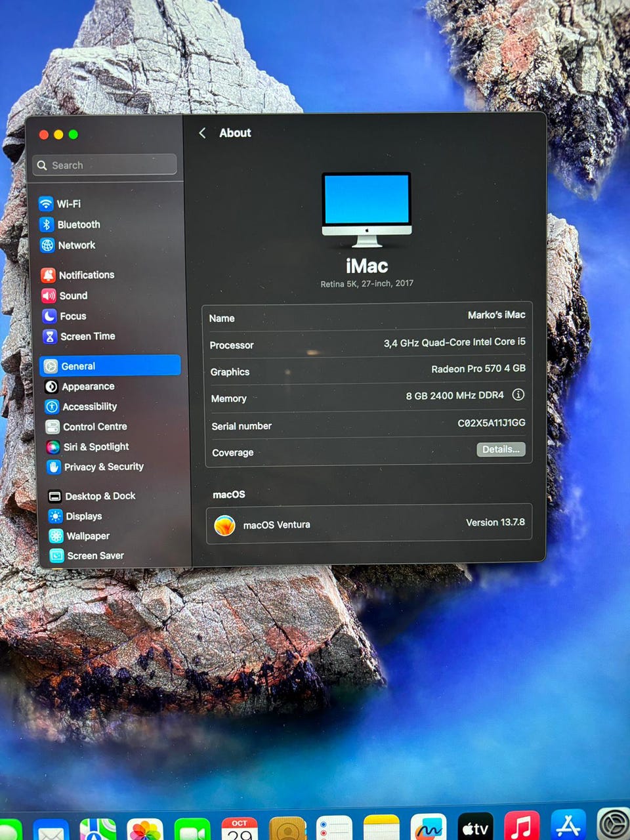Open Reminders from the Dock
The height and width of the screenshot is (840, 630).
click(x=334, y=828)
